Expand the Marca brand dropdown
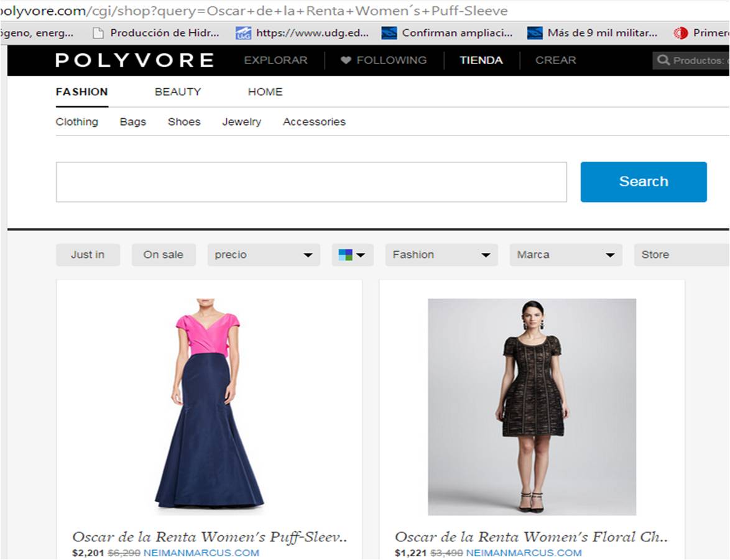The width and height of the screenshot is (730, 560). (x=566, y=255)
